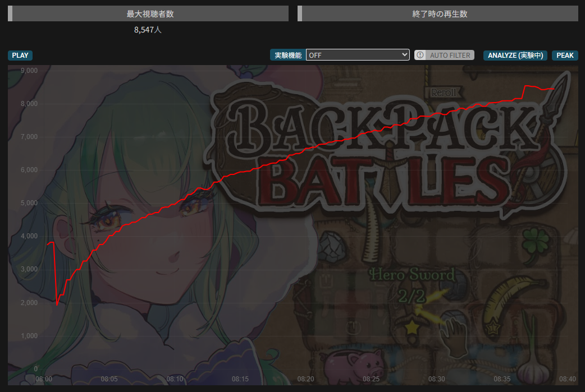The height and width of the screenshot is (392, 585).
Task: Click the 08:00 time axis label
Action: (44, 379)
